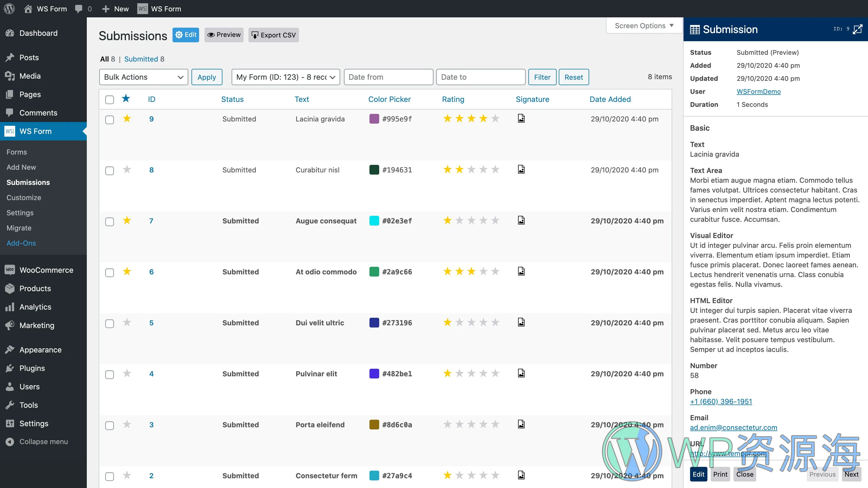
Task: Toggle the star on submission 7
Action: coord(127,221)
